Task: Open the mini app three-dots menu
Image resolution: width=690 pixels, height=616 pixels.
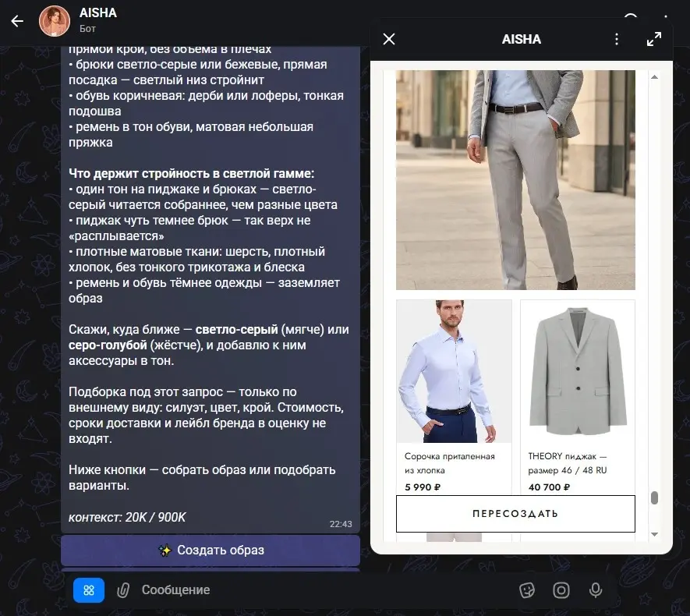Action: [x=617, y=39]
